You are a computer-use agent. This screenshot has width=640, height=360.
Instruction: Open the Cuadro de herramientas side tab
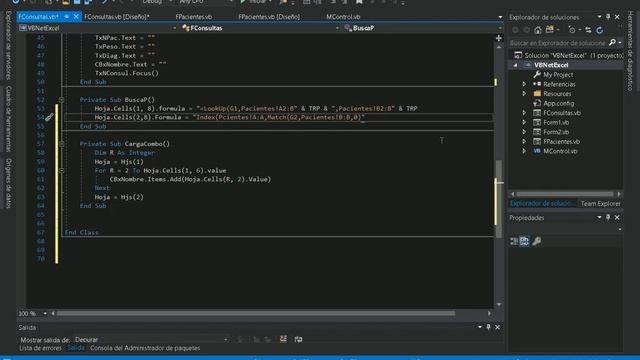coord(9,118)
